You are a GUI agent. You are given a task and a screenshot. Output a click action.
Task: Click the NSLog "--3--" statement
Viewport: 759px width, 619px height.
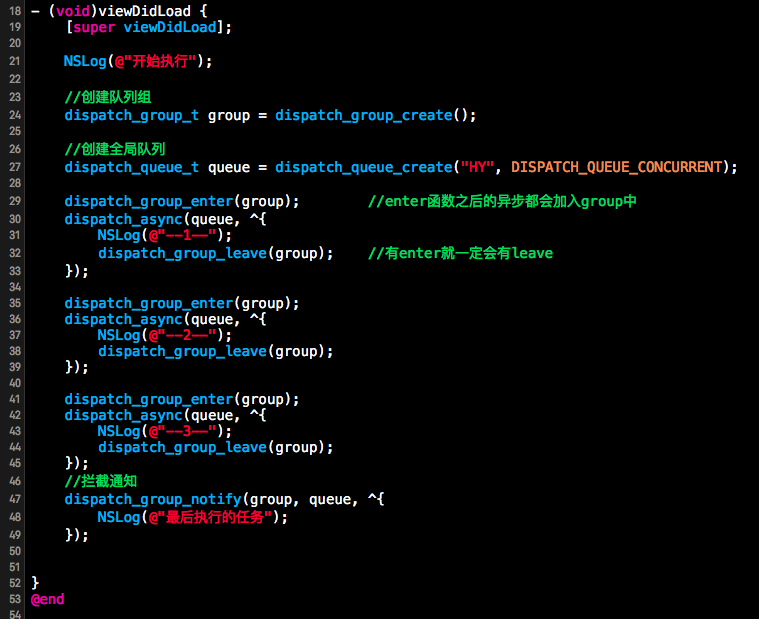(165, 431)
